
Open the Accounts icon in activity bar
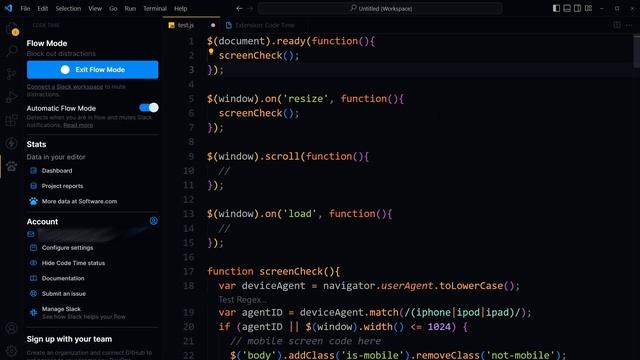12,328
